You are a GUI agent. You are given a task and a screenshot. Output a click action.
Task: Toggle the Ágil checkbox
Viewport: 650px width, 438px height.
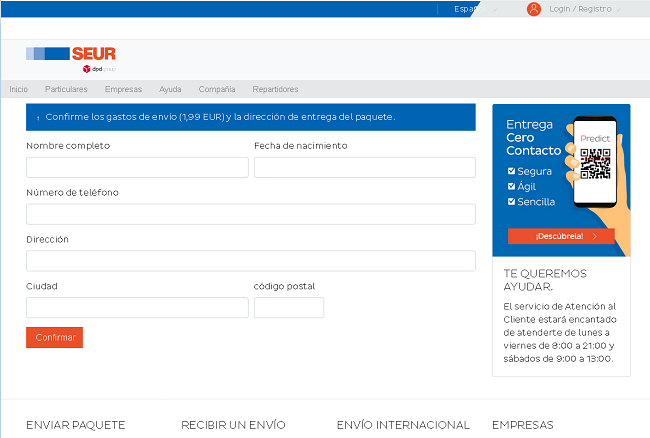(512, 186)
